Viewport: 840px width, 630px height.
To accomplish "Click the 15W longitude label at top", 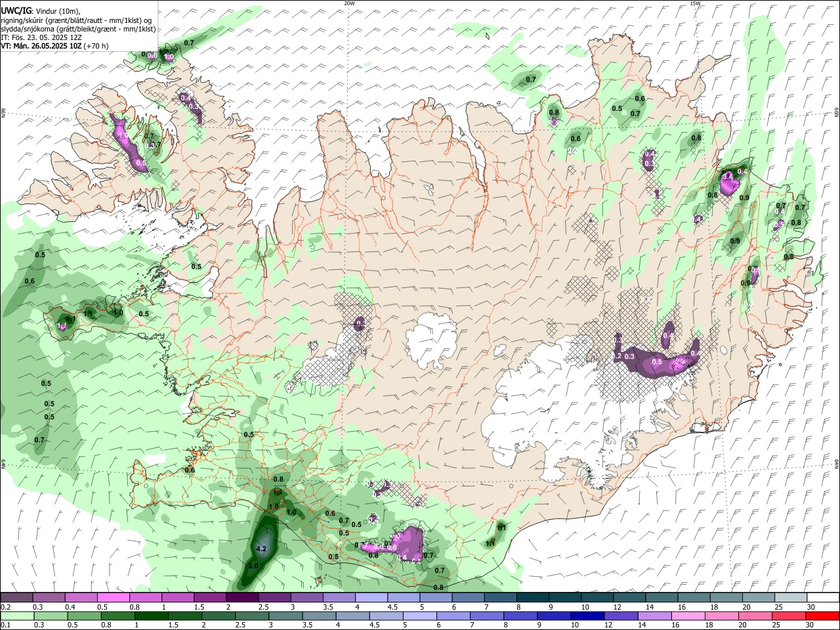I will click(x=695, y=3).
